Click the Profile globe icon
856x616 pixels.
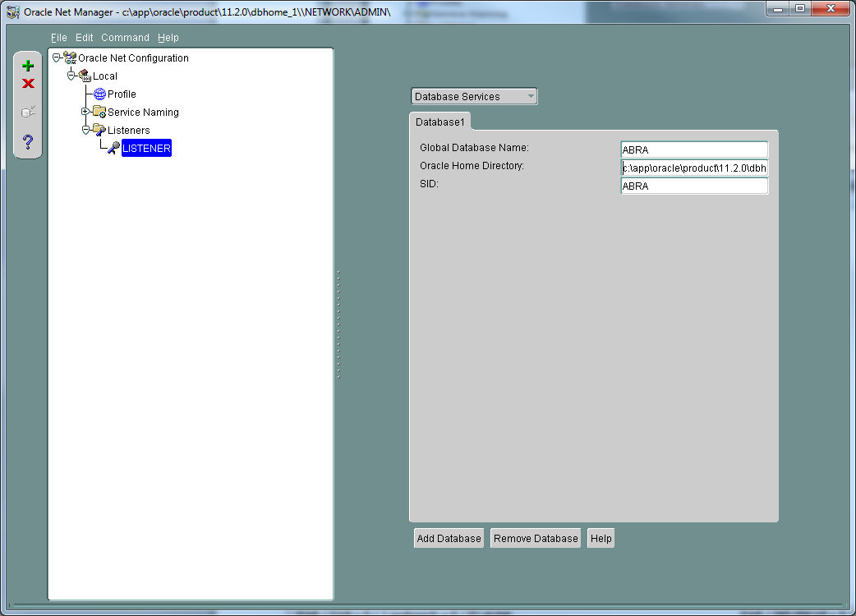[x=99, y=94]
